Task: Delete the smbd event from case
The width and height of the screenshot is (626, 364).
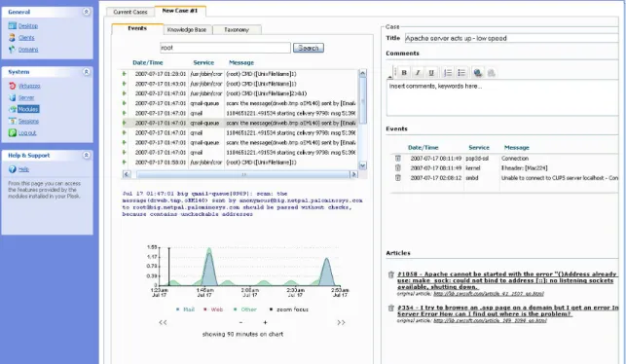Action: (397, 177)
